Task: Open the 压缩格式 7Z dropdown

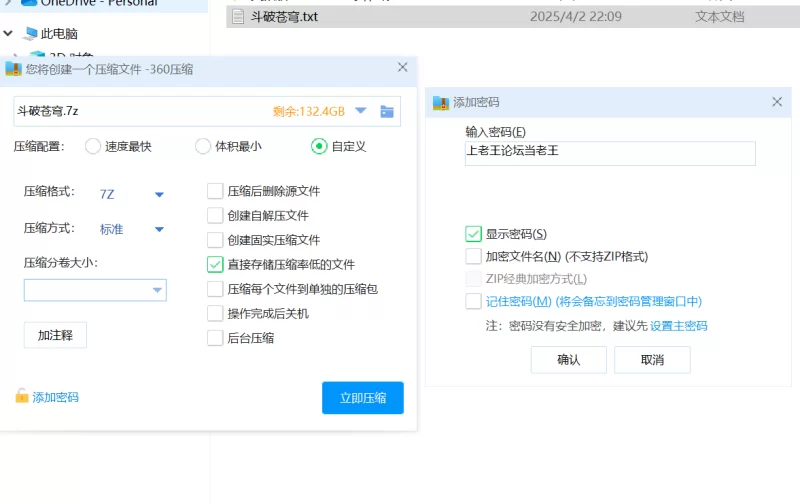Action: click(159, 195)
